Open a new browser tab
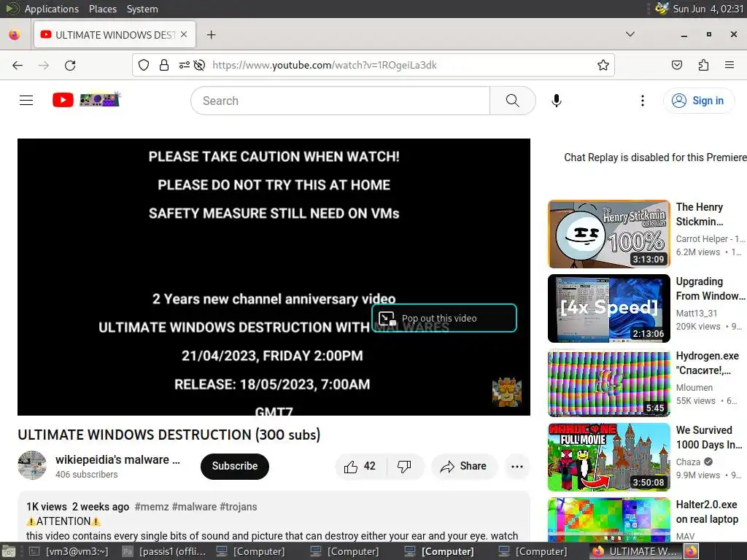 tap(211, 35)
